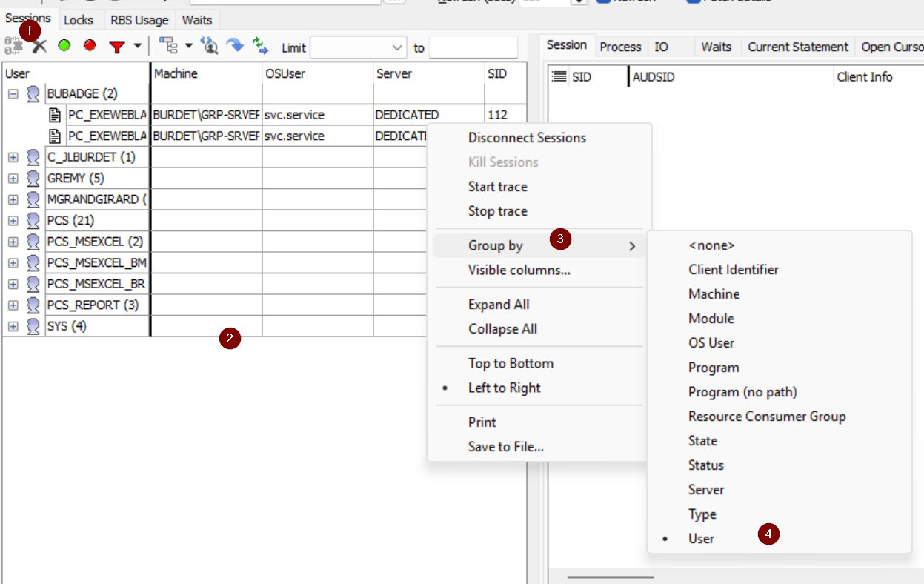Click the user icon beside GREMY

(x=33, y=179)
